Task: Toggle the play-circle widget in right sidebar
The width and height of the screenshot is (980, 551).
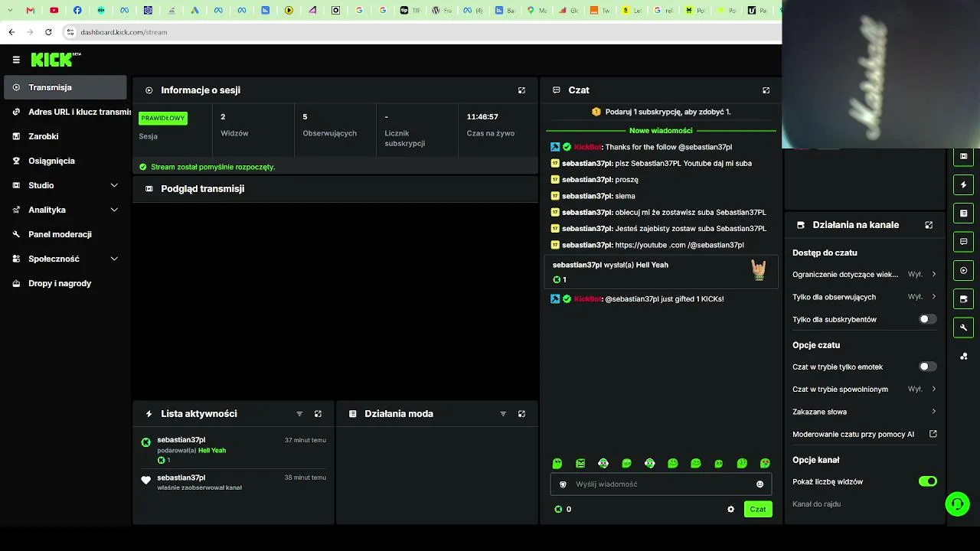Action: coord(963,270)
